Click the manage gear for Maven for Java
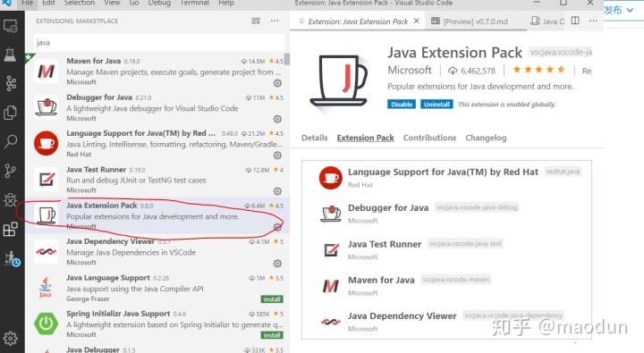 click(277, 83)
